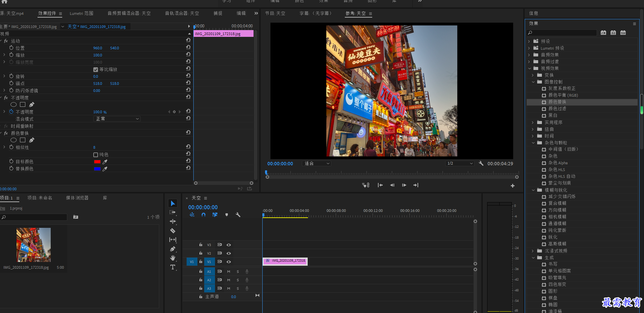Select the Hand tool
644x313 pixels.
173,258
